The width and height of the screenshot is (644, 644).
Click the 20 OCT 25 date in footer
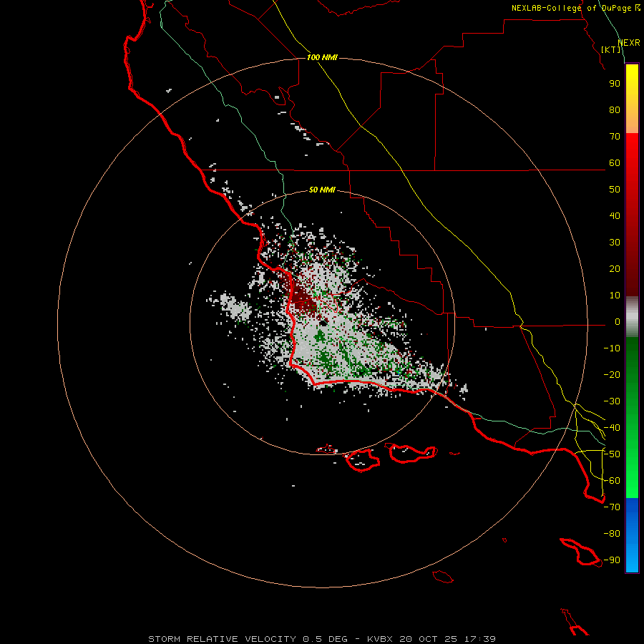(x=429, y=639)
